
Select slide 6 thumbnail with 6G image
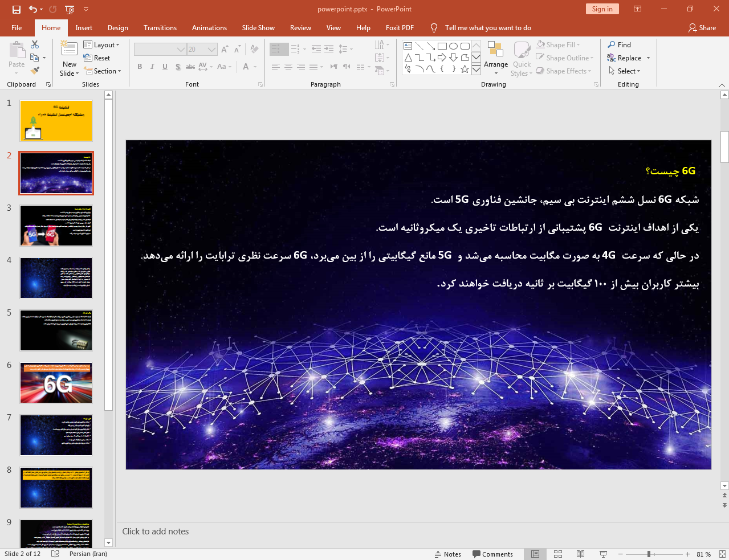click(56, 383)
